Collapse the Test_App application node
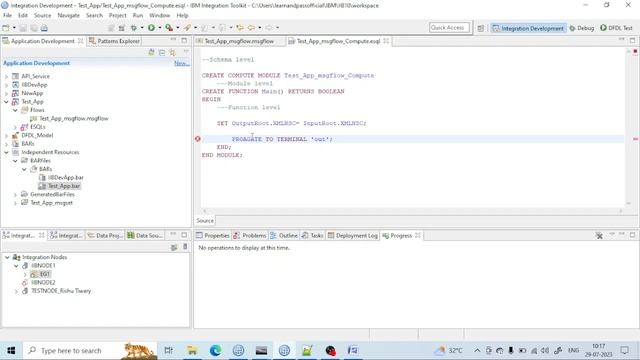This screenshot has width=640, height=360. [x=6, y=102]
